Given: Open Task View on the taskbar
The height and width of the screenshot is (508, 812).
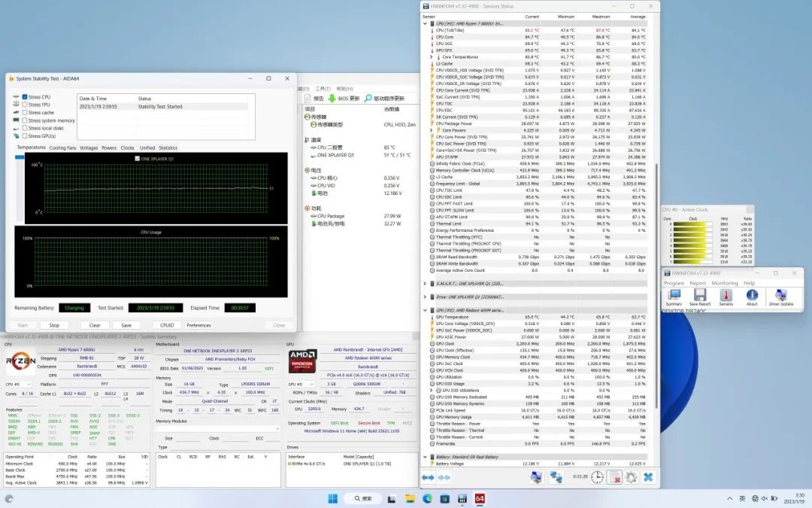Looking at the screenshot, I should tap(392, 499).
